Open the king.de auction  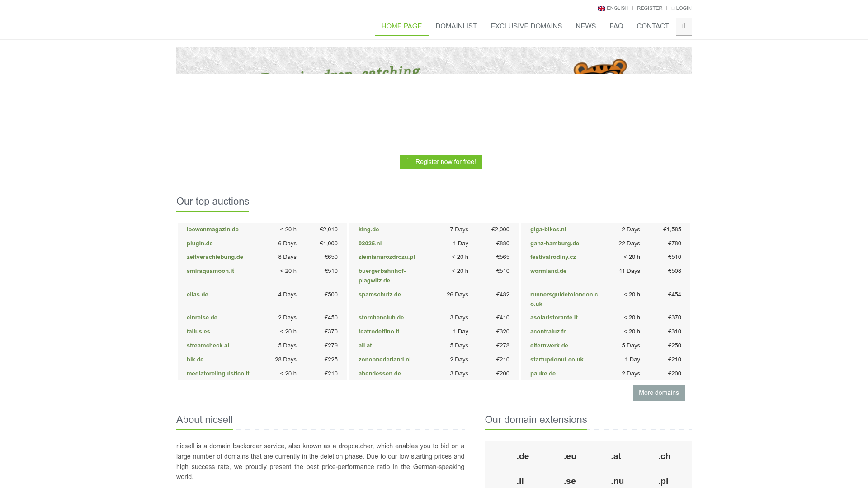point(368,230)
